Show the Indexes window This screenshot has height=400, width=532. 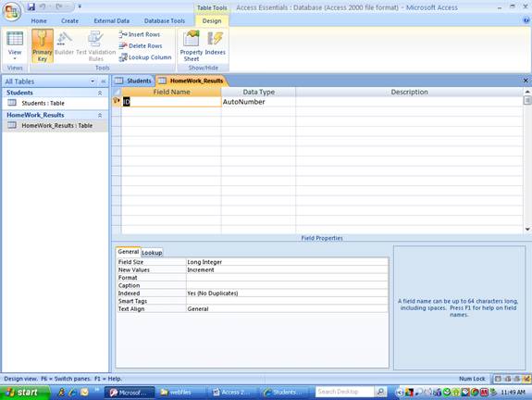tap(215, 44)
